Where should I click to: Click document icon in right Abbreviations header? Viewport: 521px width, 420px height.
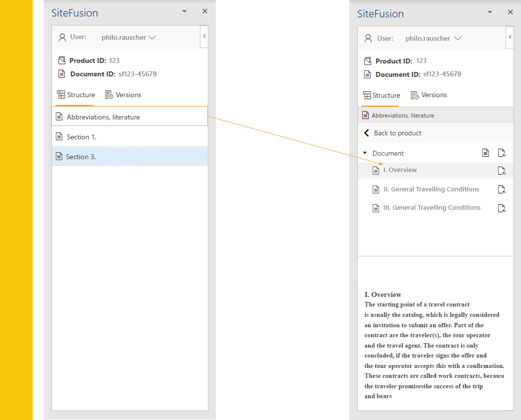366,115
